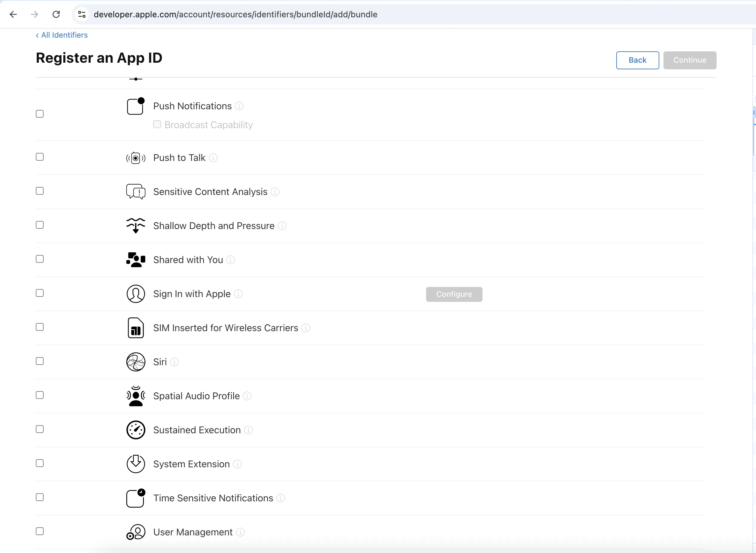Reload the page
The width and height of the screenshot is (756, 553).
coord(56,14)
